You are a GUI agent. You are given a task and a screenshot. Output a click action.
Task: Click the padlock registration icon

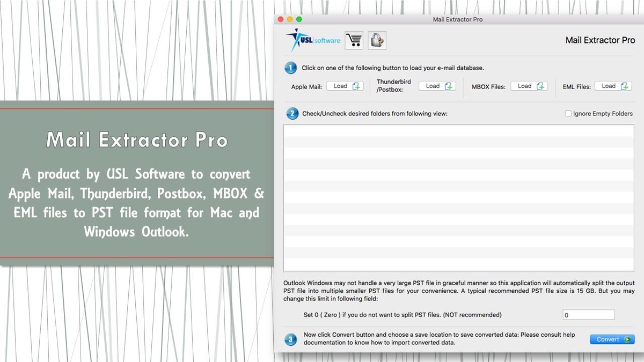click(377, 40)
